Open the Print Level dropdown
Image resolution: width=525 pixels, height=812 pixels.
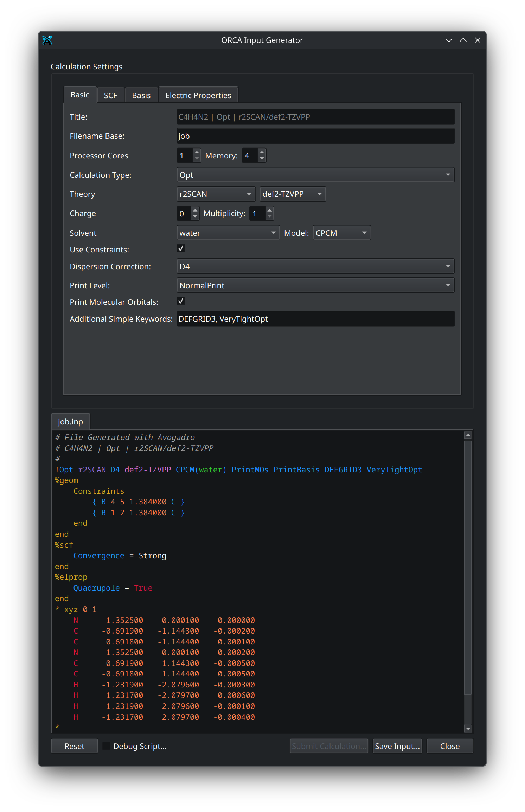coord(315,285)
